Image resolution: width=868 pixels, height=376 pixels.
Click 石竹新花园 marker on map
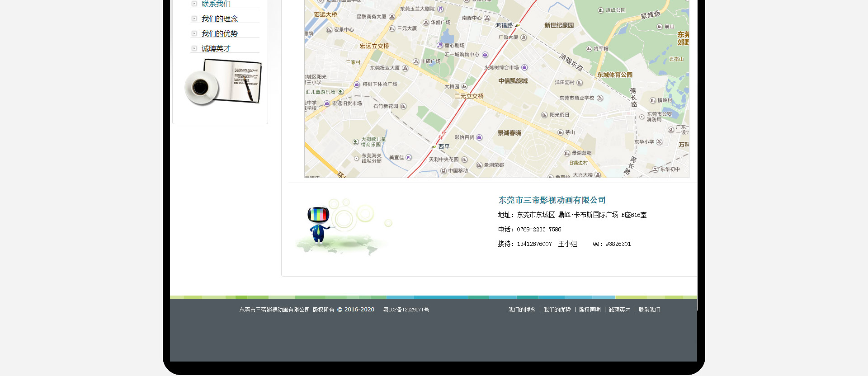[x=403, y=107]
